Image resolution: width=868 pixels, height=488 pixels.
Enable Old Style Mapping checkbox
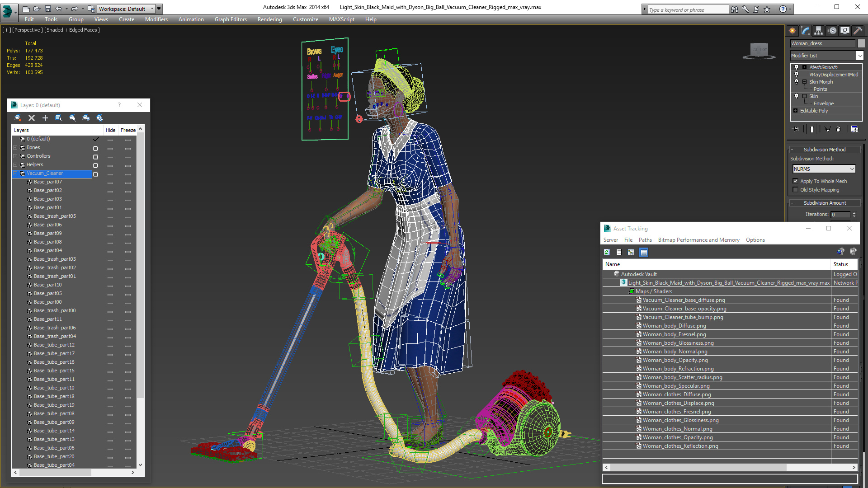(x=796, y=190)
